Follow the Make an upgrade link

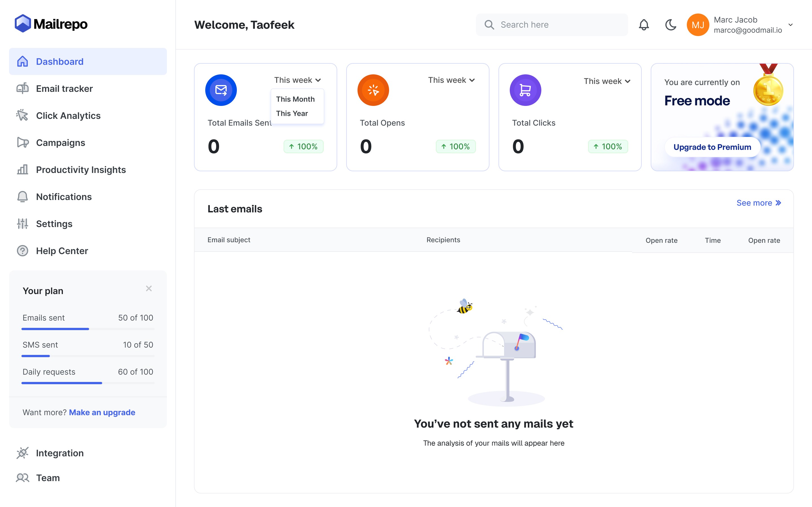click(x=102, y=412)
